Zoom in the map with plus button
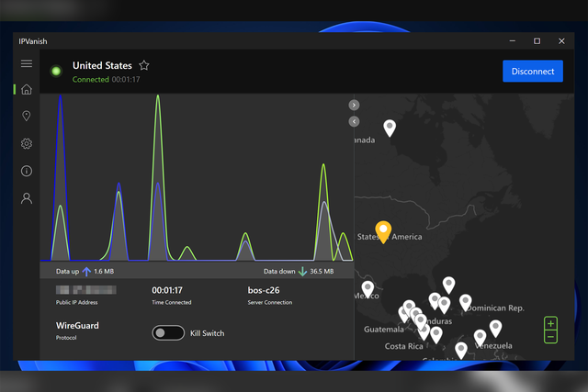Screen dimensions: 588x392 [550, 324]
